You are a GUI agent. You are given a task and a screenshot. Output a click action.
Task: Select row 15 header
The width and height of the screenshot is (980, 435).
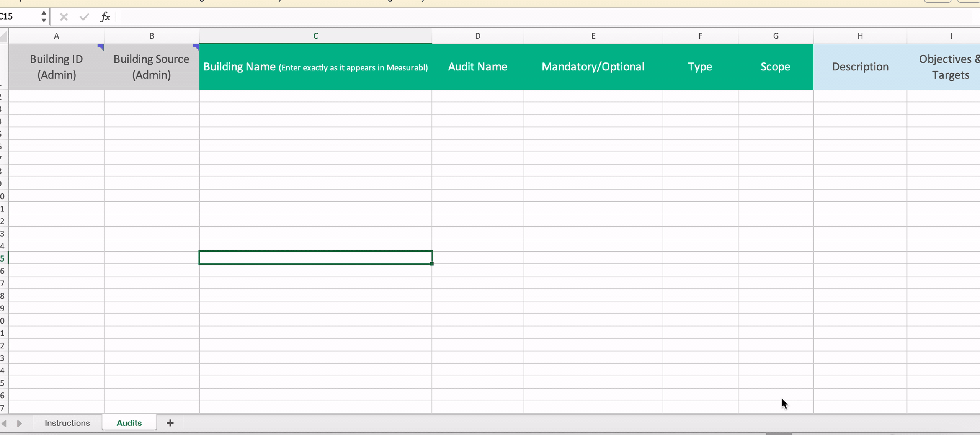pyautogui.click(x=4, y=258)
